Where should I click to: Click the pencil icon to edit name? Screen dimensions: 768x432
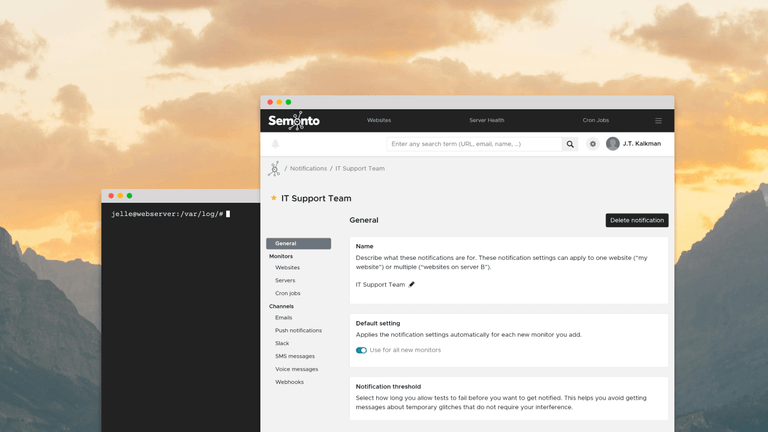click(411, 285)
